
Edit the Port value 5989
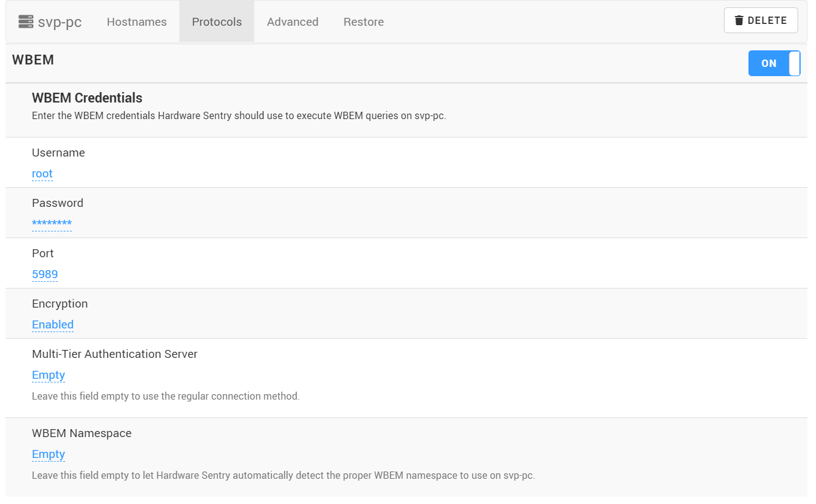pos(44,274)
